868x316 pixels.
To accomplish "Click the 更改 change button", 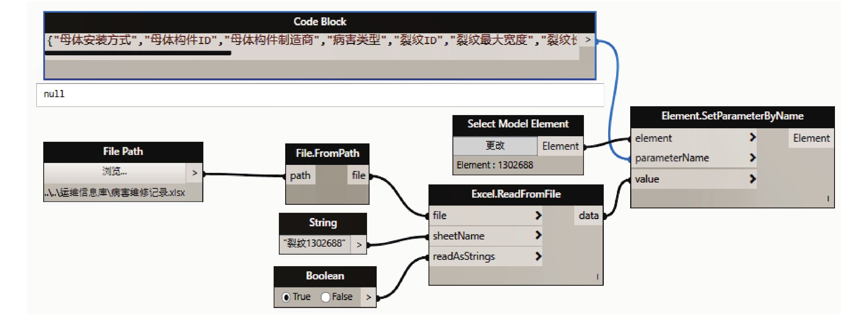I will click(x=495, y=146).
